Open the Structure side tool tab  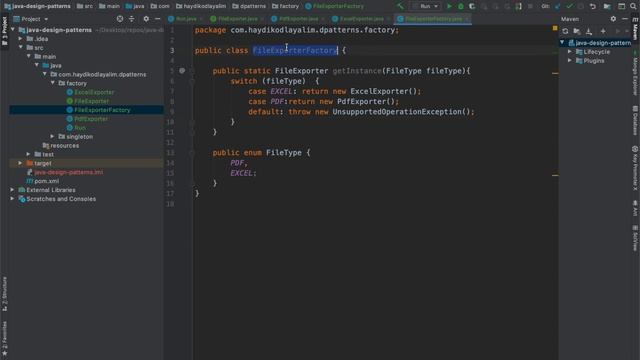pyautogui.click(x=4, y=294)
